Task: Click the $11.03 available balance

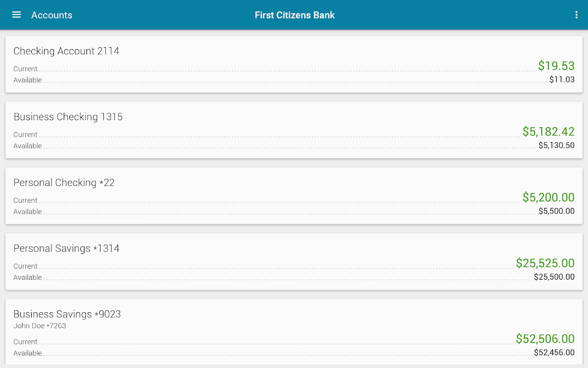Action: 562,80
